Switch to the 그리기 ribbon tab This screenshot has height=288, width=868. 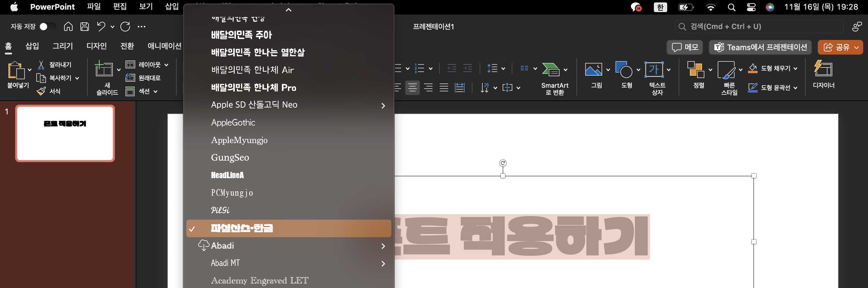63,46
